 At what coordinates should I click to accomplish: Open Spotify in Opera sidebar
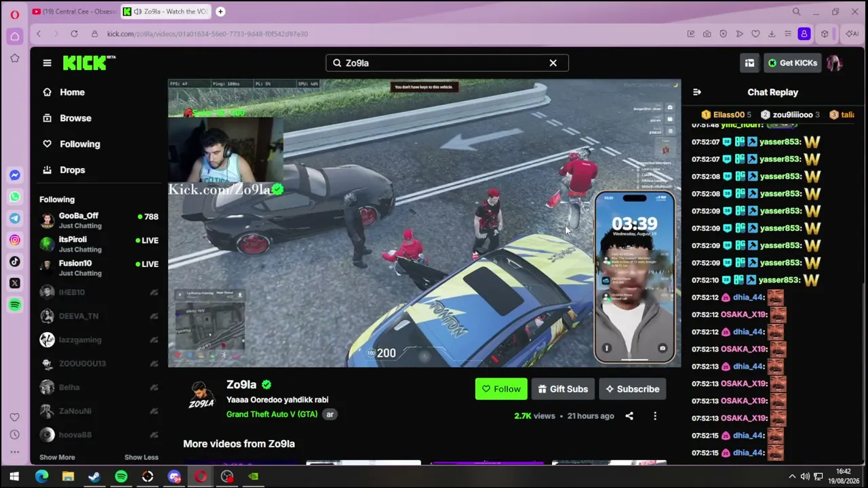(x=14, y=305)
